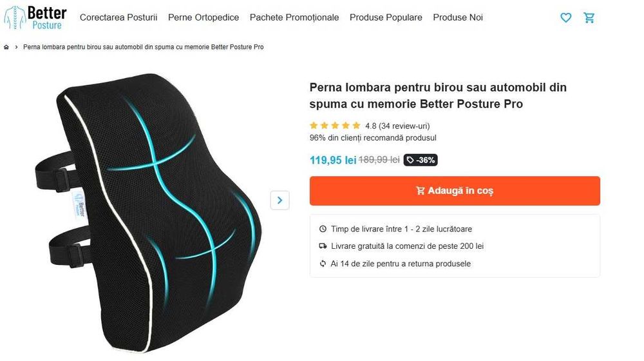Open Pachete Promoționale menu

[x=294, y=17]
